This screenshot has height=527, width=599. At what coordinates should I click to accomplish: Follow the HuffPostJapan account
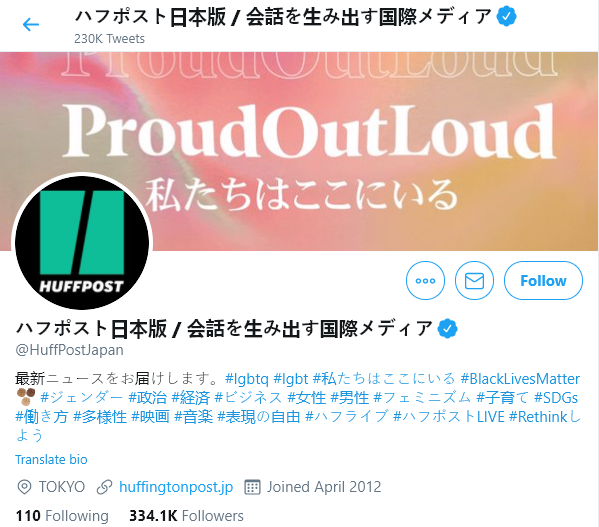543,281
